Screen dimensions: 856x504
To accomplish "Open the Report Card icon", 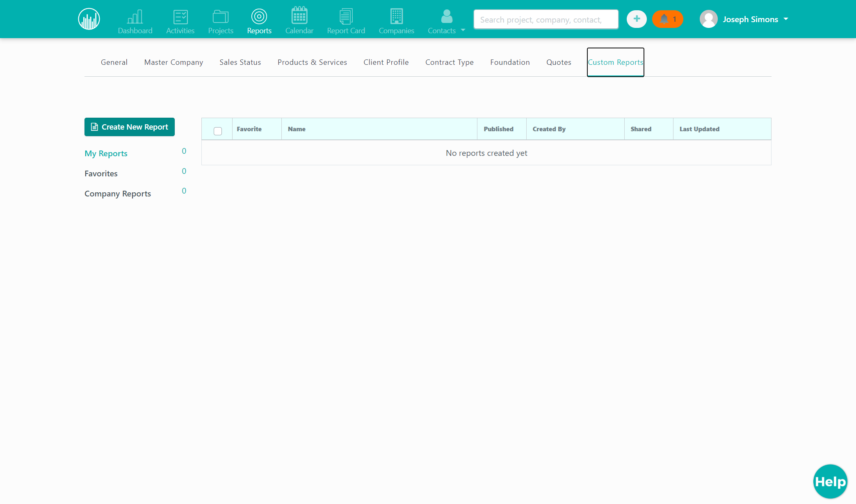I will (346, 16).
